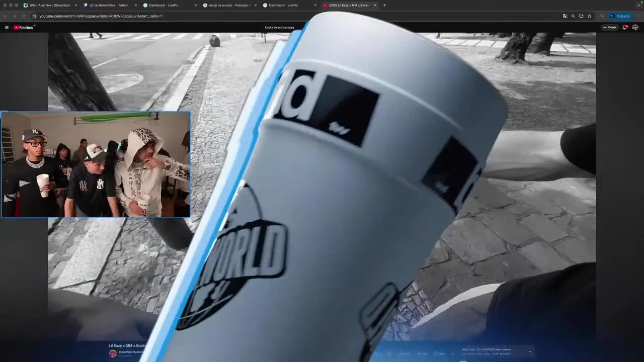Click the next-up COMPASSO playlist entry

[x=487, y=349]
